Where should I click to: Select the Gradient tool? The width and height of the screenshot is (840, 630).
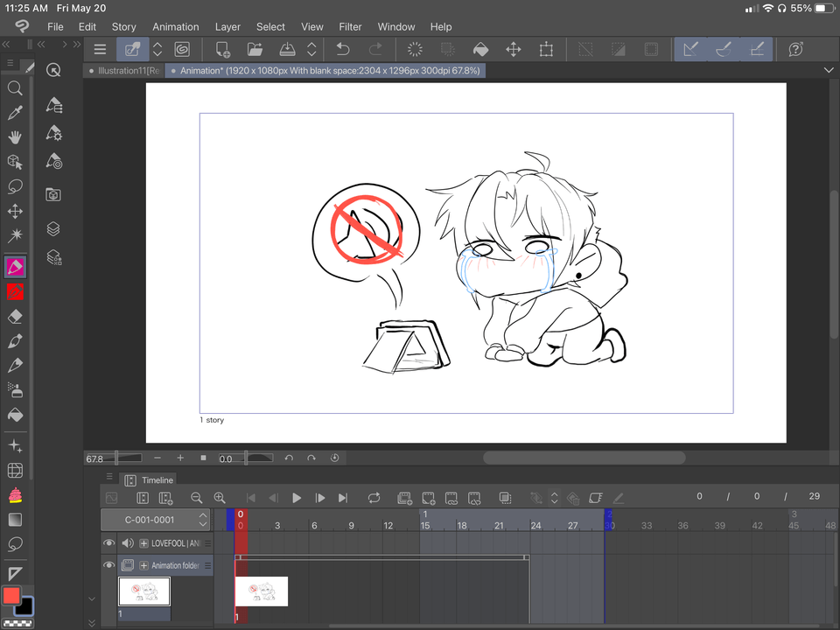[x=15, y=520]
